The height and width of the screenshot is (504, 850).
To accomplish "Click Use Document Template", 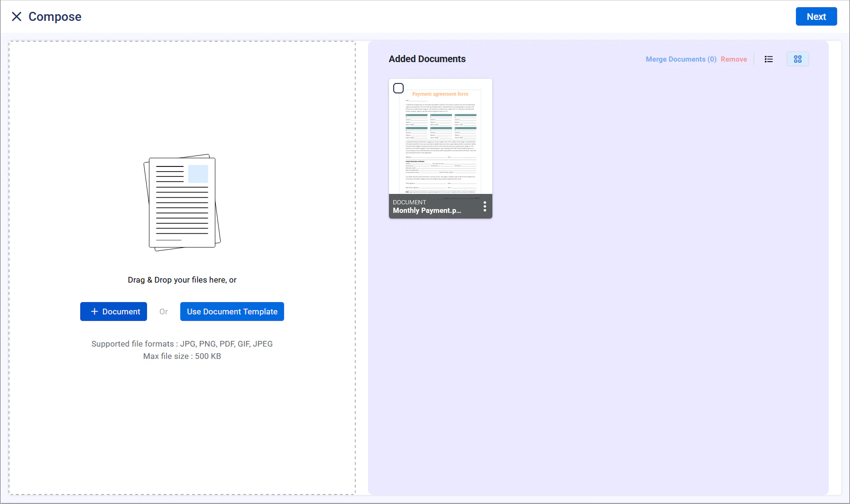I will [232, 312].
